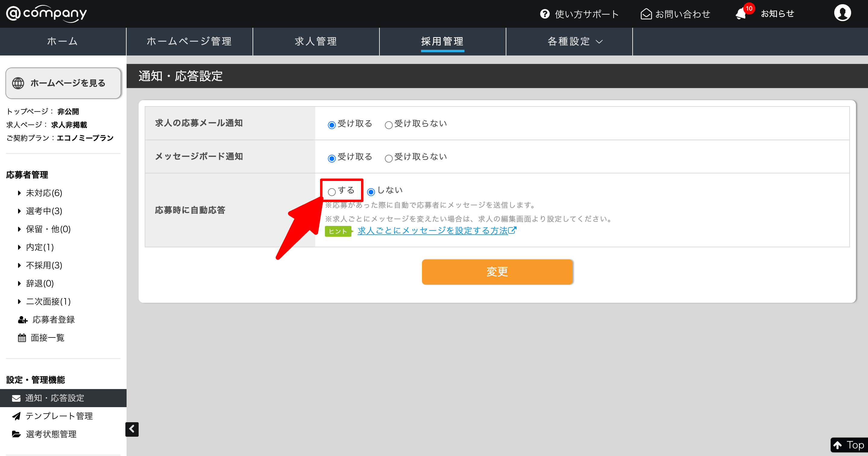Click the help question mark icon

click(545, 14)
